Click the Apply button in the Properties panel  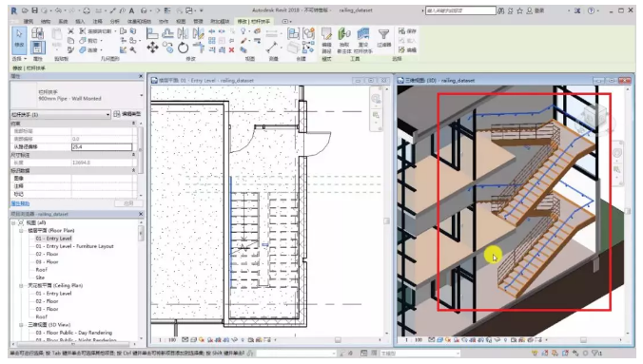pyautogui.click(x=128, y=203)
